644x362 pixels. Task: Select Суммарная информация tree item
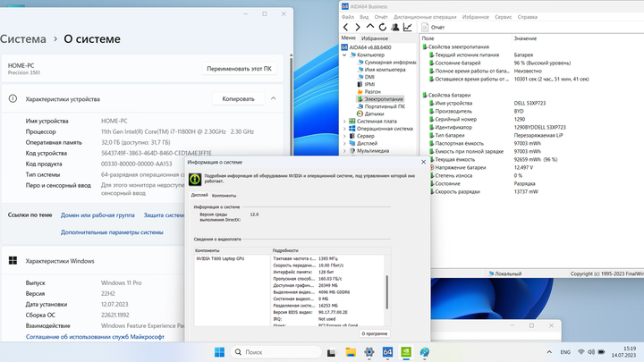click(x=387, y=63)
